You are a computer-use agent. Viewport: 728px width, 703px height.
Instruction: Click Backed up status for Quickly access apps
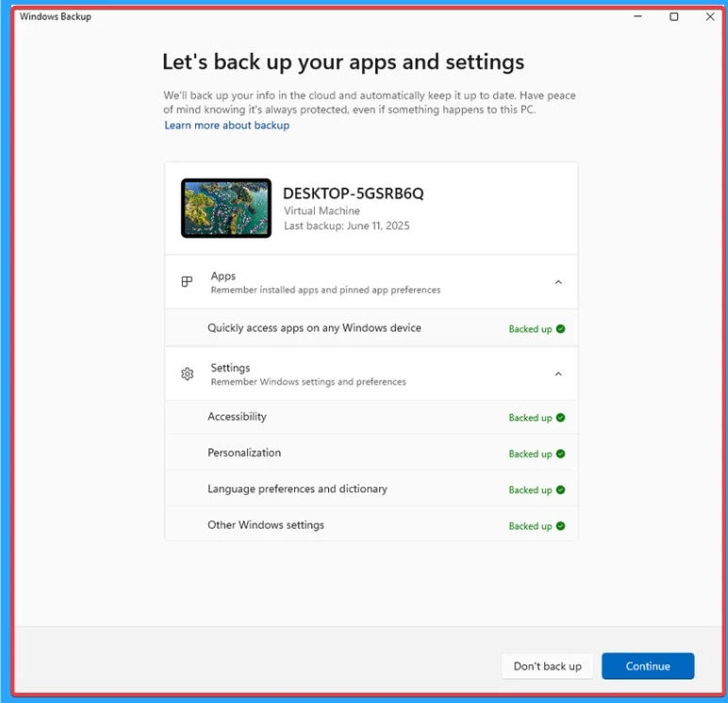point(530,329)
